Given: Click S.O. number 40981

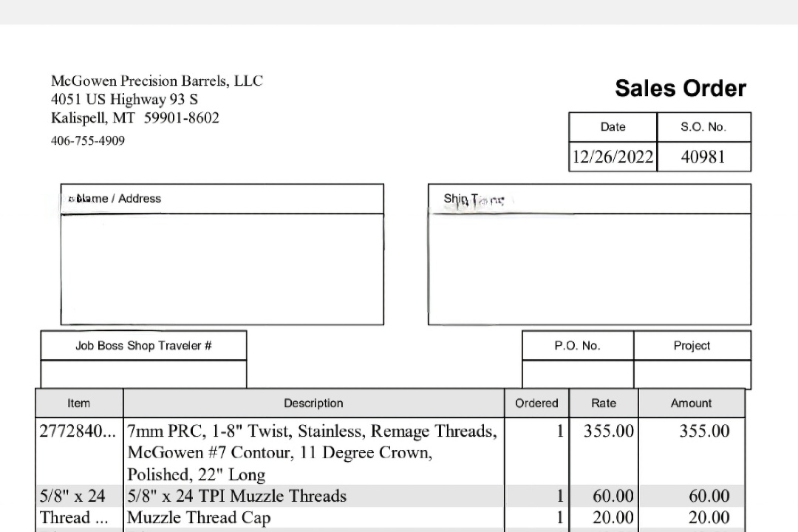Looking at the screenshot, I should pyautogui.click(x=703, y=157).
